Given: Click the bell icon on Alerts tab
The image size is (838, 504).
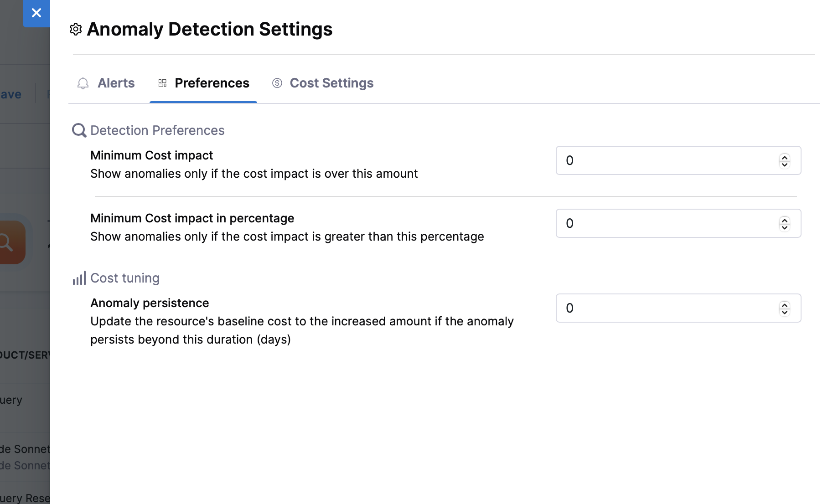Looking at the screenshot, I should (x=83, y=83).
